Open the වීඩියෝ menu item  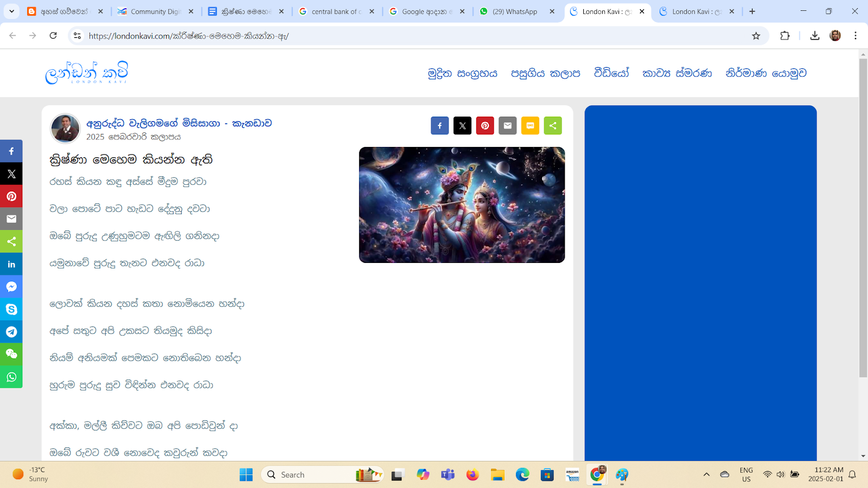(611, 73)
